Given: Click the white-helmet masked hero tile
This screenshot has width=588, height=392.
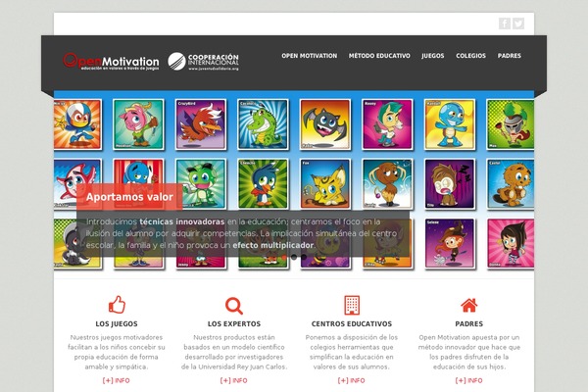Looking at the screenshot, I should point(77,124).
